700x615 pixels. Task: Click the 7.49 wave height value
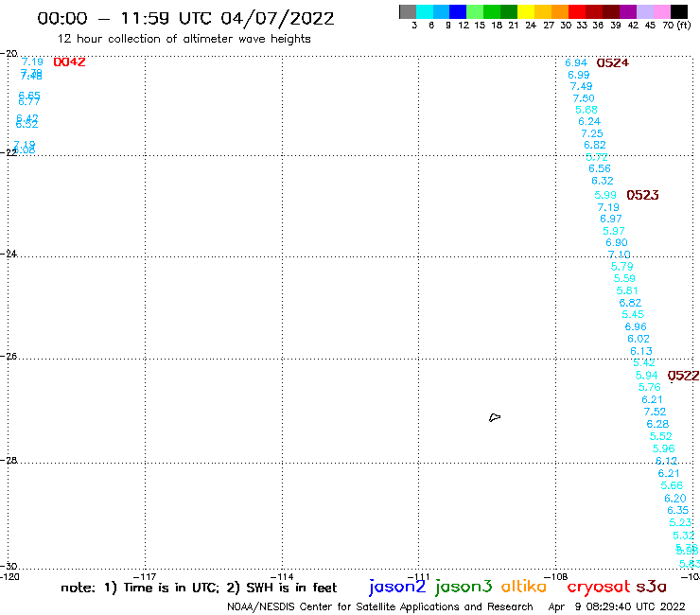pos(581,87)
